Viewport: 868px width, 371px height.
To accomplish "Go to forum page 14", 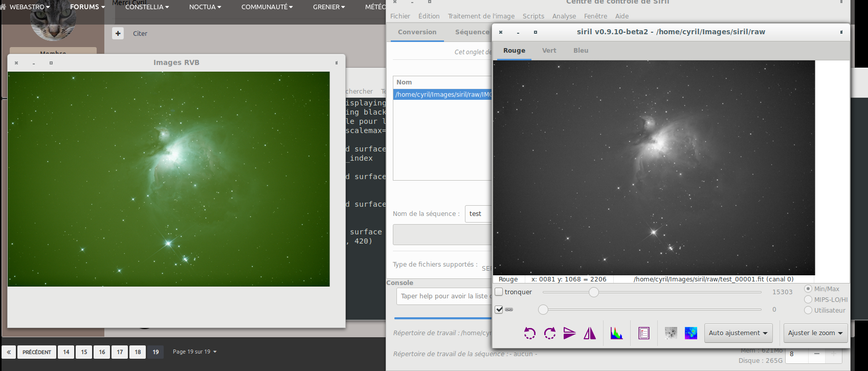I will click(x=66, y=352).
